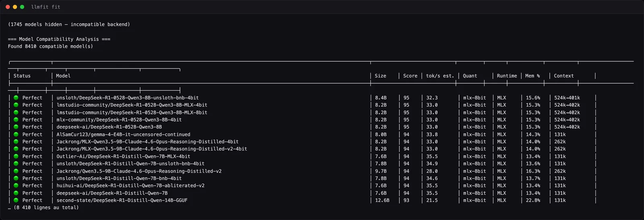644x220 pixels.
Task: Close the llmfit terminal window
Action: pos(8,7)
